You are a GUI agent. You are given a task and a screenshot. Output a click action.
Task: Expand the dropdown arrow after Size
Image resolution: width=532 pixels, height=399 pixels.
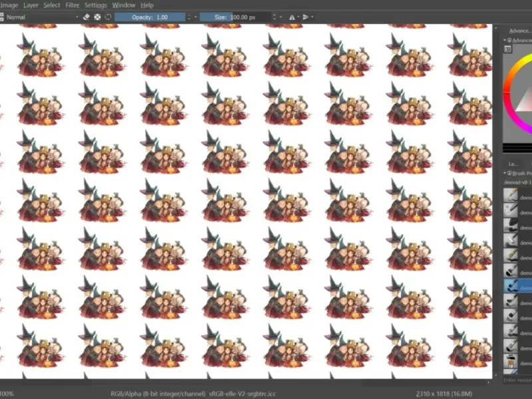click(x=281, y=17)
